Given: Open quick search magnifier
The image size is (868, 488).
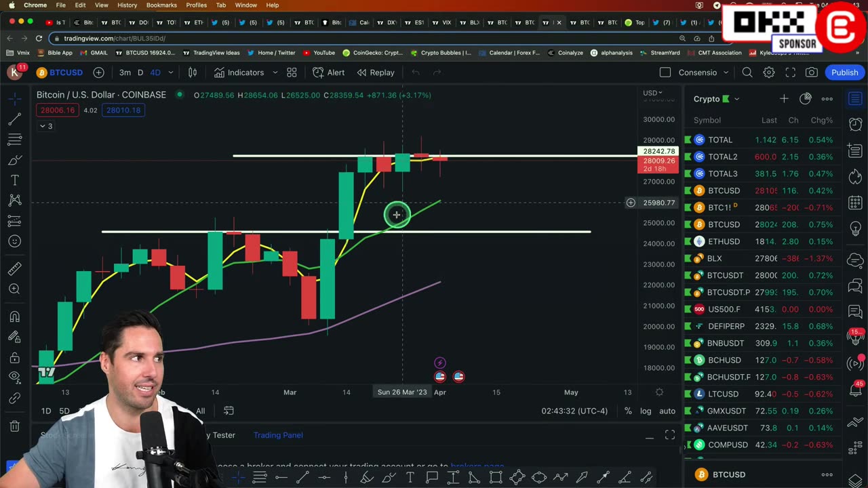Looking at the screenshot, I should [747, 73].
